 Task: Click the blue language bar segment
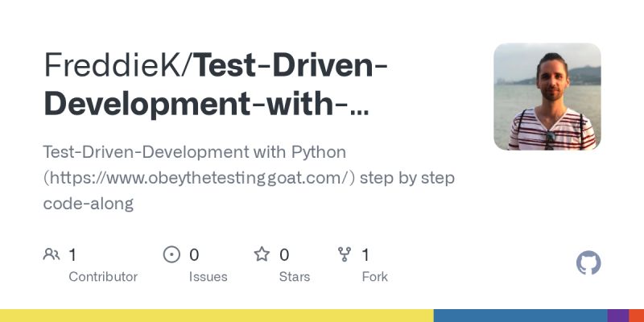point(520,316)
